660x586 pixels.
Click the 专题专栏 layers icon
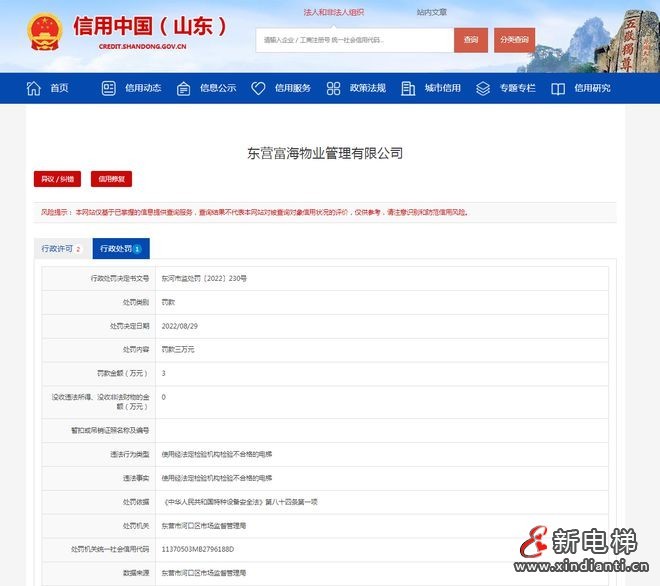(483, 88)
